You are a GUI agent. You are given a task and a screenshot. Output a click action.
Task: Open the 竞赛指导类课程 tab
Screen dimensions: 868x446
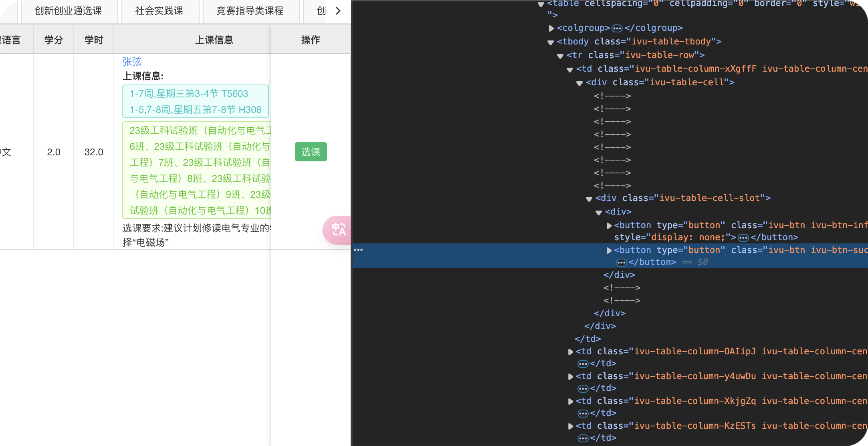point(250,11)
